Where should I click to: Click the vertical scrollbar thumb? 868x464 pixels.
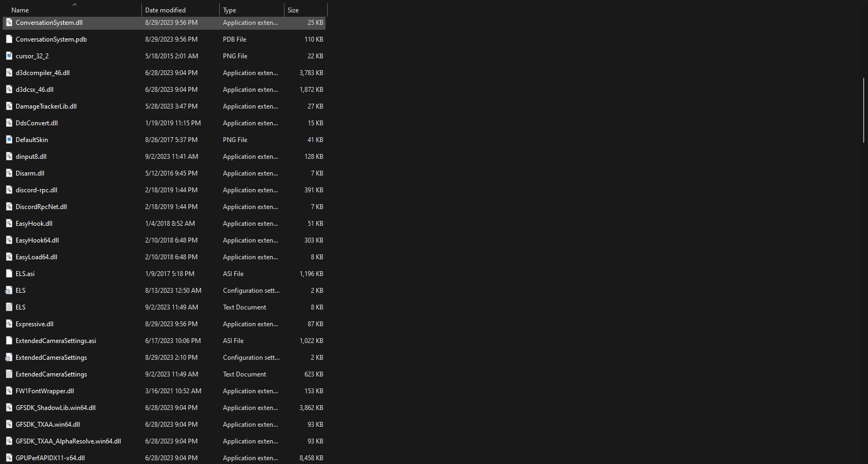pyautogui.click(x=864, y=110)
